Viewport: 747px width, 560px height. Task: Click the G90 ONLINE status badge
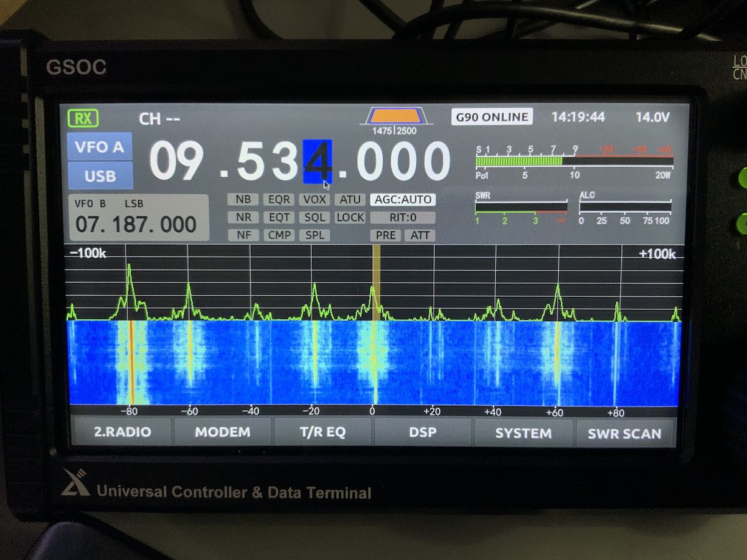[x=492, y=117]
